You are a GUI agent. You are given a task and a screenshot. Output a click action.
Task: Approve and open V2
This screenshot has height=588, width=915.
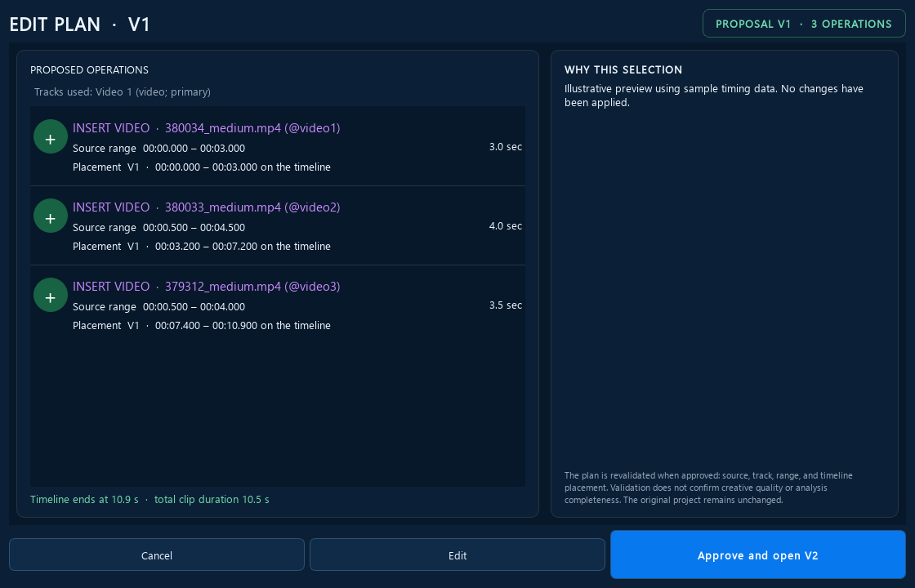[x=757, y=555]
